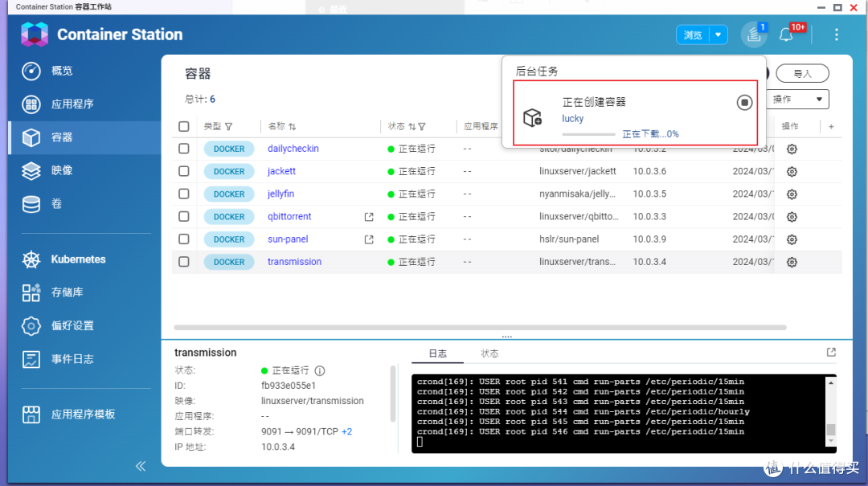Open the qbittorrent container link
Screen dimensions: 868x486
tap(289, 216)
